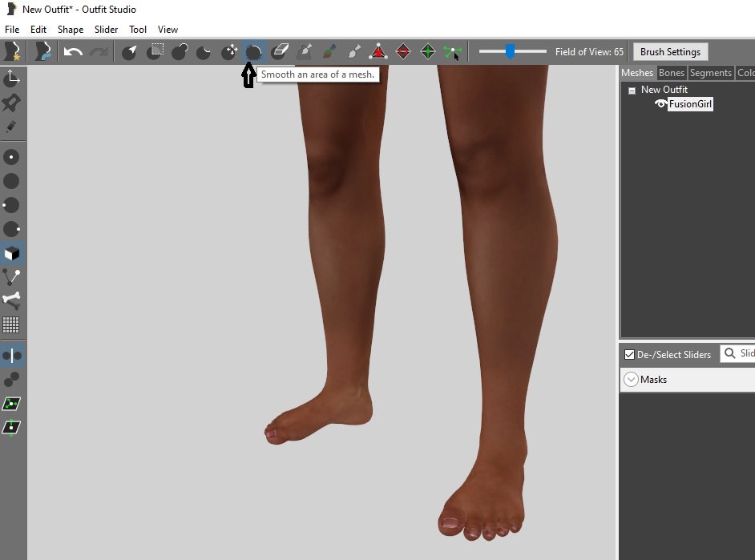This screenshot has height=560, width=755.
Task: Toggle the textured cube display mode
Action: 11,253
